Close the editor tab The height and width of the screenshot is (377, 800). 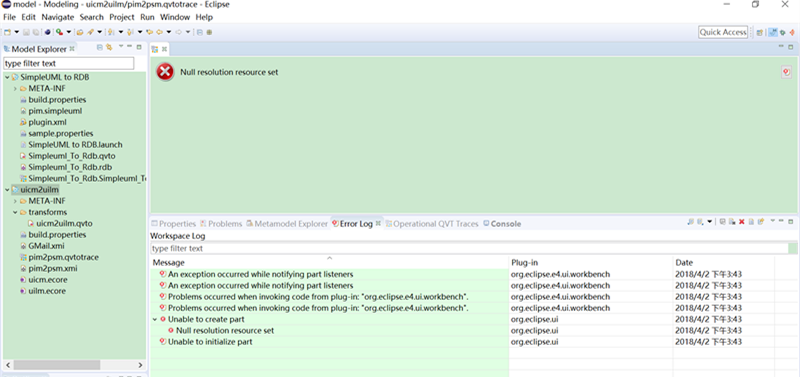pos(164,49)
